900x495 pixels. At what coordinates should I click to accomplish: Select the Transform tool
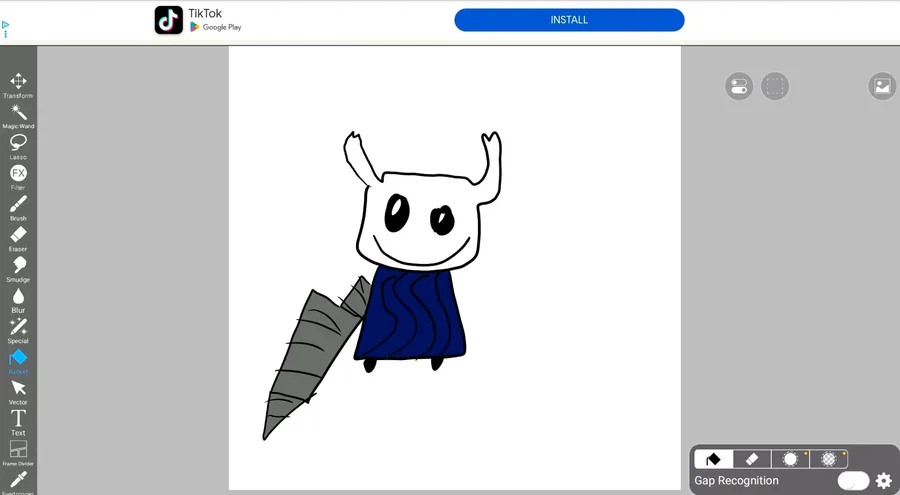18,86
